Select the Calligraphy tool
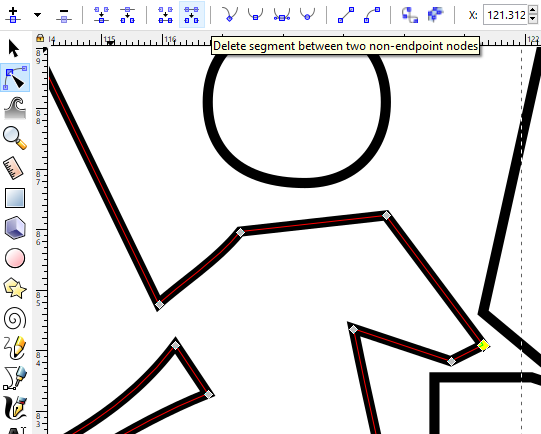 pyautogui.click(x=15, y=407)
